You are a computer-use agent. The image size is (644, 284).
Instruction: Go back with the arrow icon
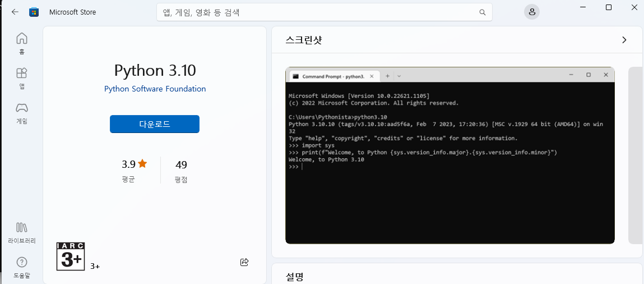[15, 12]
